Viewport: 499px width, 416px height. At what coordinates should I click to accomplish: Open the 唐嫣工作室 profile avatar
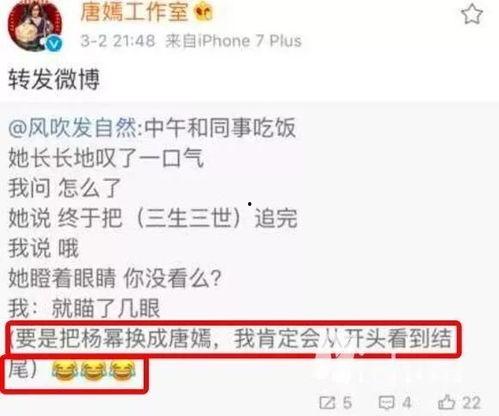tap(35, 25)
